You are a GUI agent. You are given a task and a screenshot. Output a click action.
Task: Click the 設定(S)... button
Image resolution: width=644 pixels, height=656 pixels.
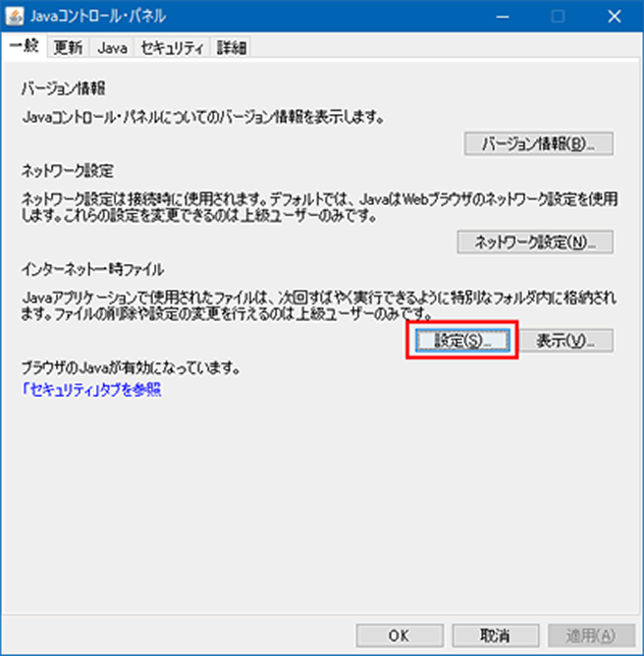click(462, 341)
